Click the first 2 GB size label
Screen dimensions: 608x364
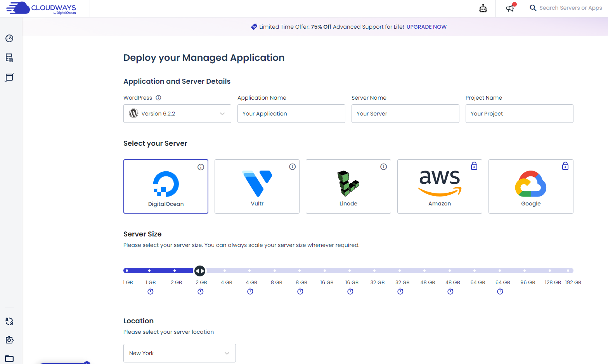[176, 283]
